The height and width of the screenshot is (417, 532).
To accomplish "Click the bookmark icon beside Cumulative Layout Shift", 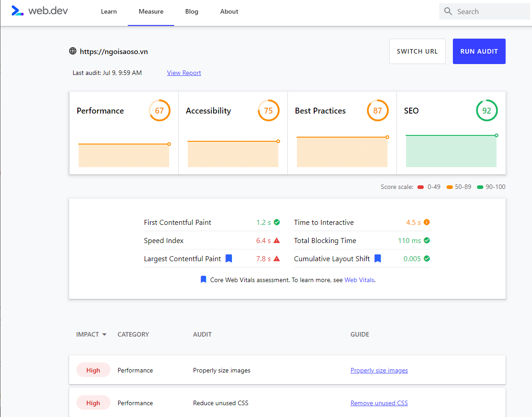I will click(x=377, y=258).
